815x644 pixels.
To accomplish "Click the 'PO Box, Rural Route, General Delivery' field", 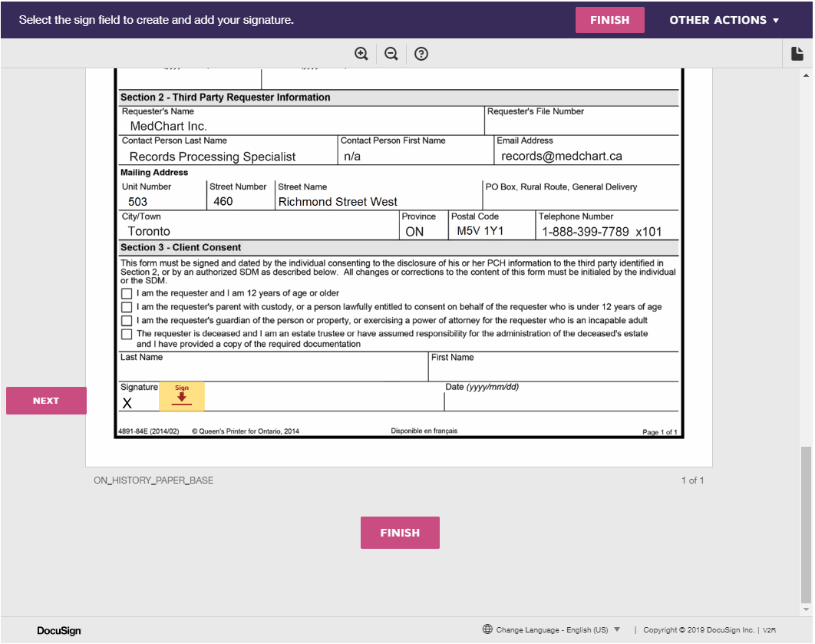I will coord(581,196).
